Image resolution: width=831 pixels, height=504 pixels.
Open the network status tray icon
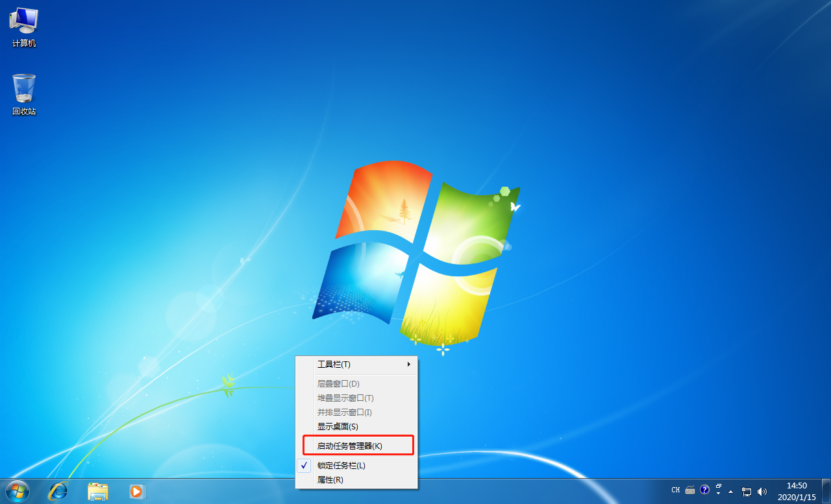tap(746, 490)
